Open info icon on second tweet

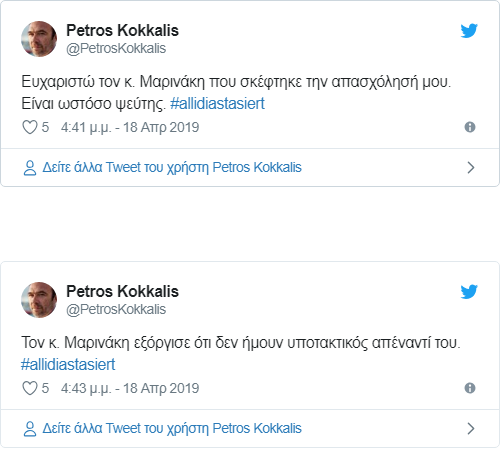click(470, 388)
